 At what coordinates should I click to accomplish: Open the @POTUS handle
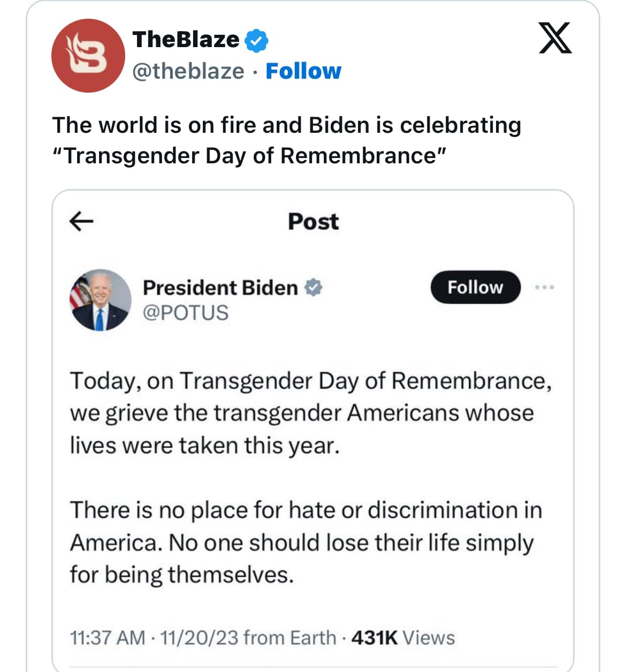[x=186, y=313]
